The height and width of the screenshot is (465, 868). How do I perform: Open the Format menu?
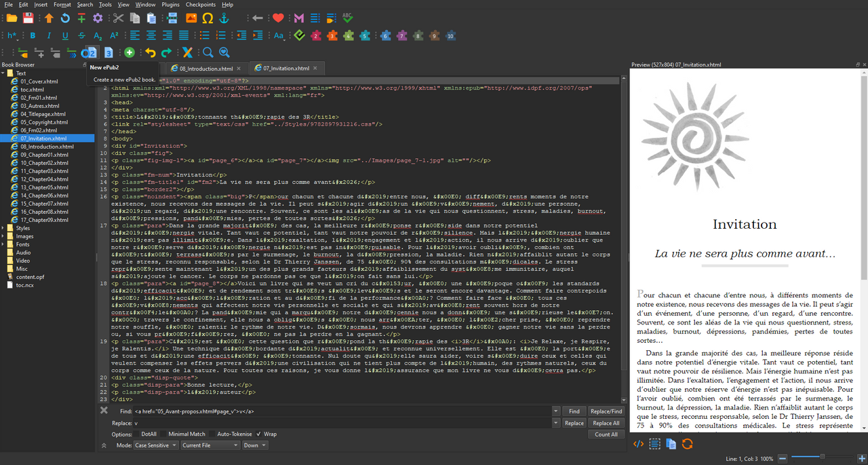coord(62,5)
